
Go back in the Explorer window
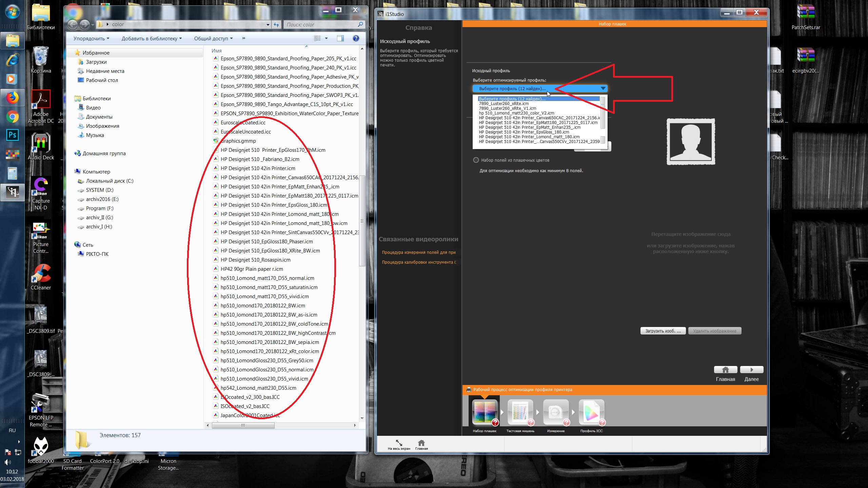[x=73, y=24]
